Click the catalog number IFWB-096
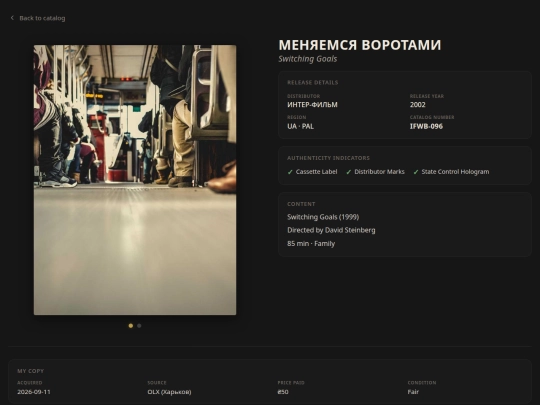The image size is (540, 405). (426, 126)
